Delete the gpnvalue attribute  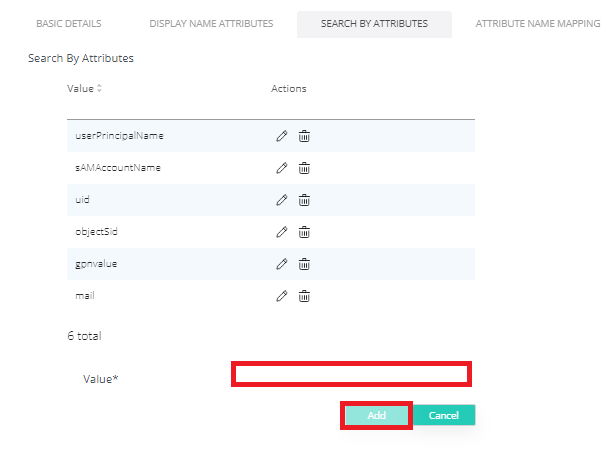click(305, 264)
